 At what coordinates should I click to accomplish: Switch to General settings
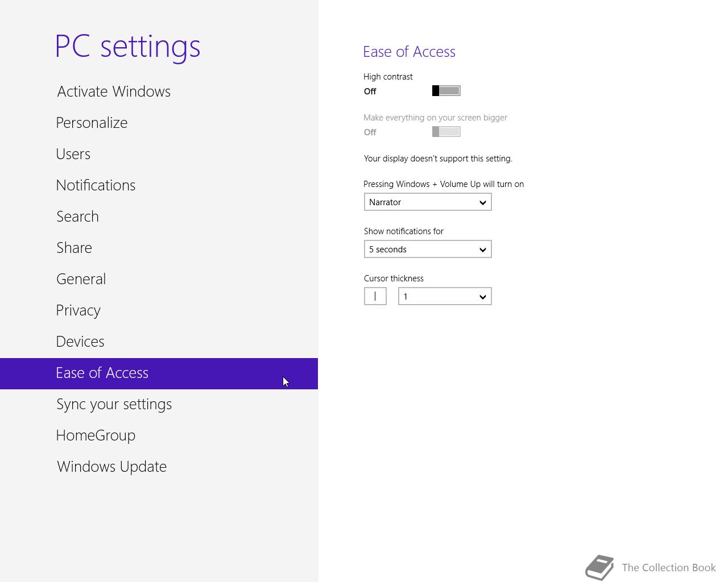click(x=159, y=279)
